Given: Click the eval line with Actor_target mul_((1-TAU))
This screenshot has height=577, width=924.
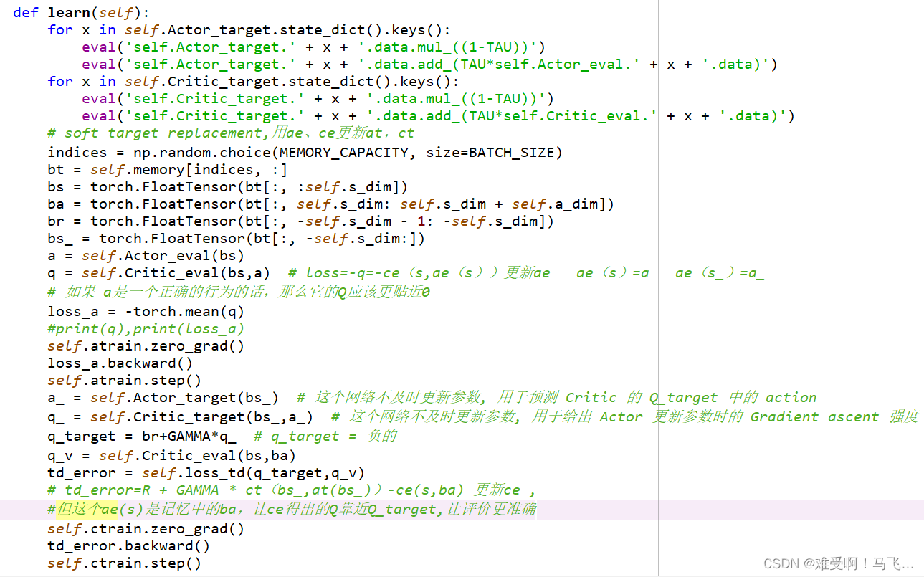Looking at the screenshot, I should click(x=314, y=47).
